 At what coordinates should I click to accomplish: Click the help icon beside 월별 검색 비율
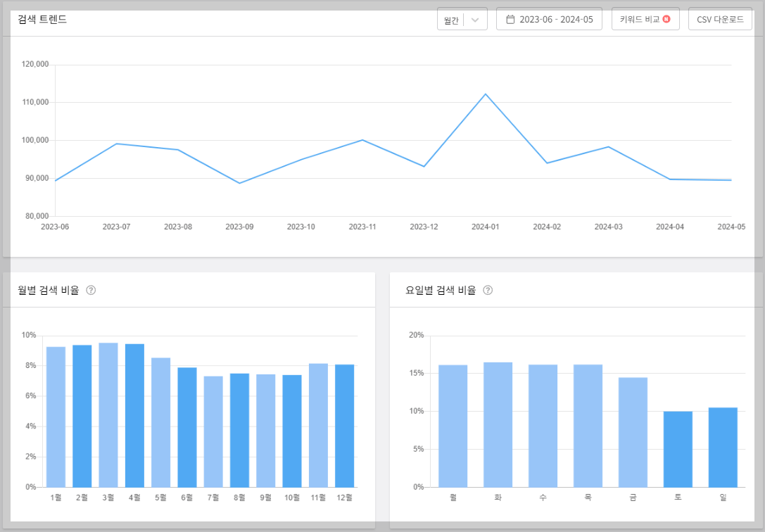click(x=91, y=290)
